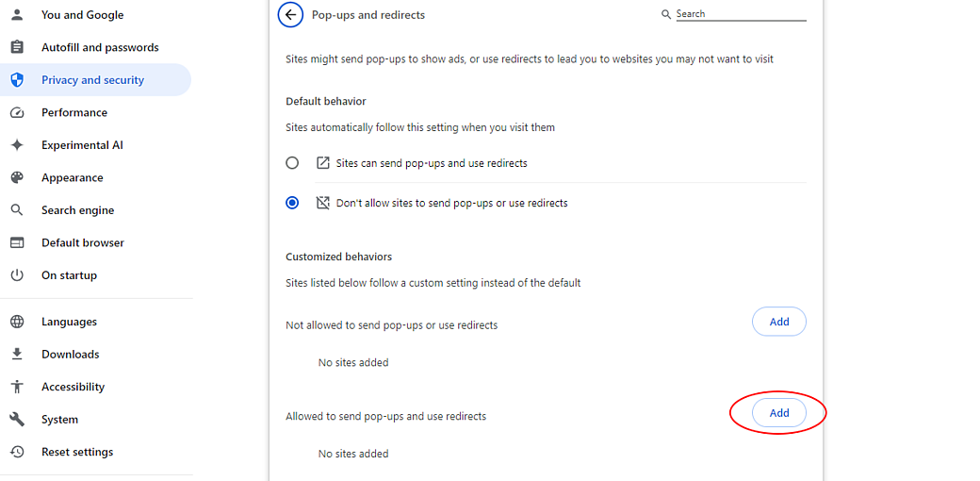
Task: Select 'Don't allow sites to send pop-ups' option
Action: (x=293, y=203)
